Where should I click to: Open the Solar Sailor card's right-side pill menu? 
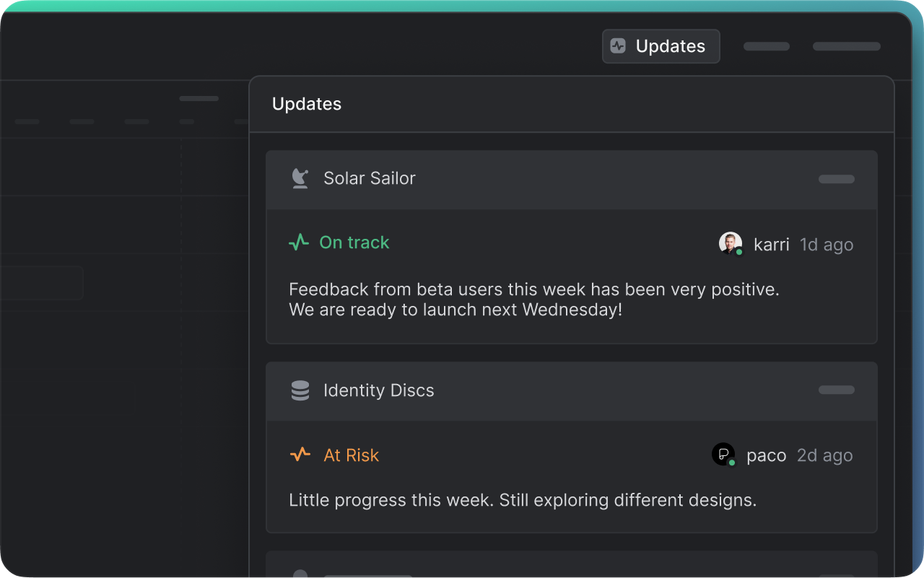(836, 179)
